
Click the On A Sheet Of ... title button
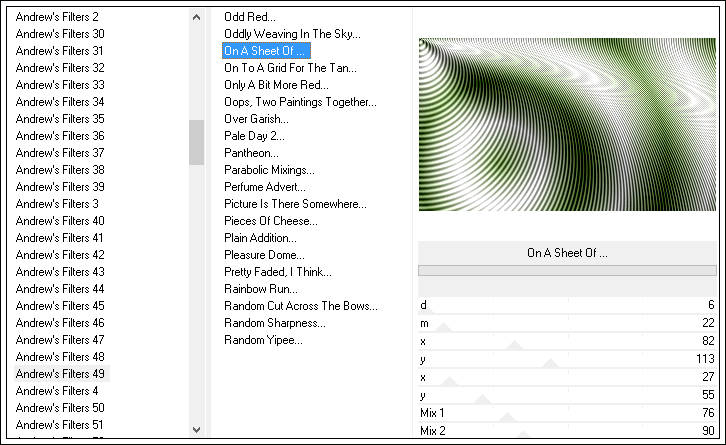click(x=567, y=253)
